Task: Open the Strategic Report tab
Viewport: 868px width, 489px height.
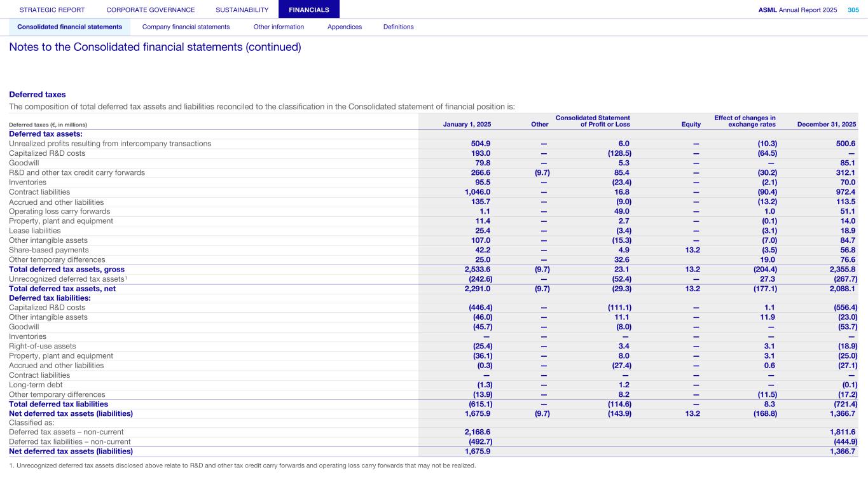Action: tap(52, 10)
